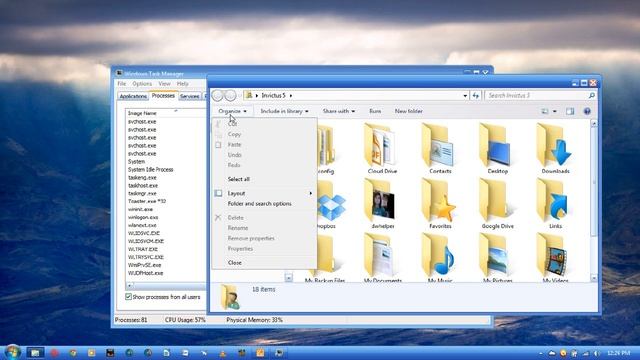Click the Burn toolbar button
The height and width of the screenshot is (360, 640).
click(375, 111)
